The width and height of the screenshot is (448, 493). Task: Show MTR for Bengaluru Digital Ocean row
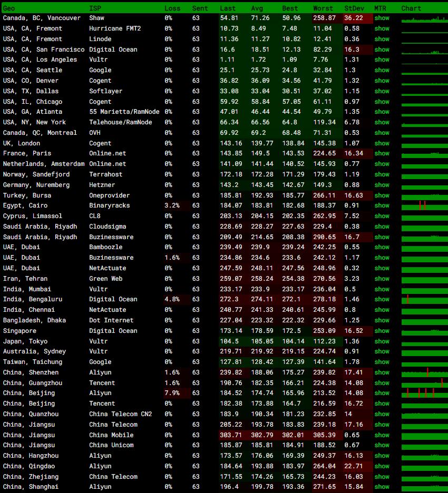[x=382, y=299]
